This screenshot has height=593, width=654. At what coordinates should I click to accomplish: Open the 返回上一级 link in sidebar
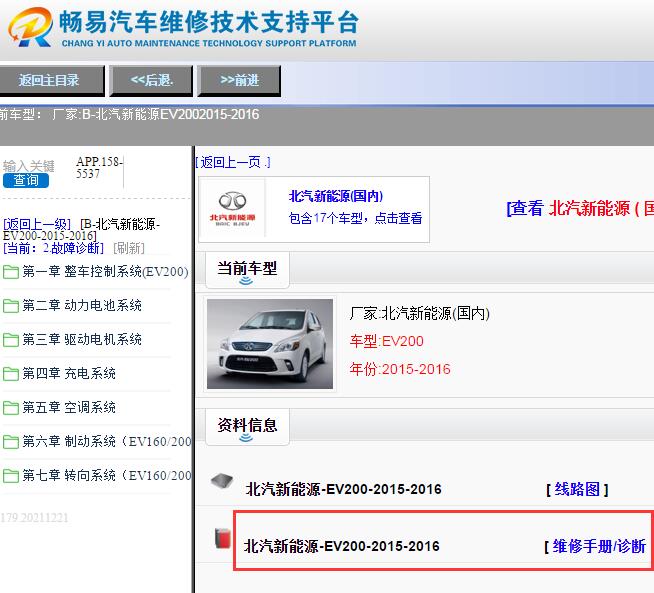pos(37,224)
